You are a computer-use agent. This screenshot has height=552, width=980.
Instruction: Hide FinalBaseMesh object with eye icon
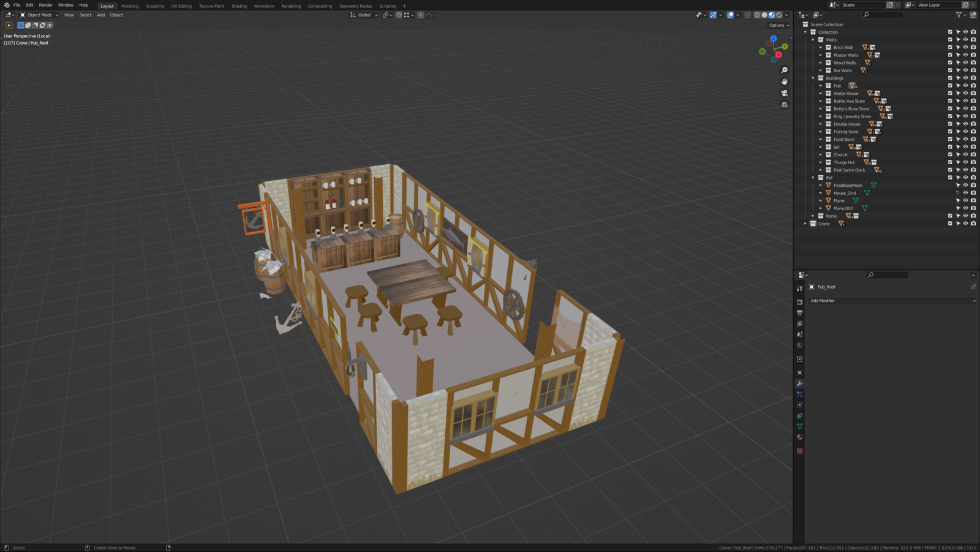(x=965, y=185)
